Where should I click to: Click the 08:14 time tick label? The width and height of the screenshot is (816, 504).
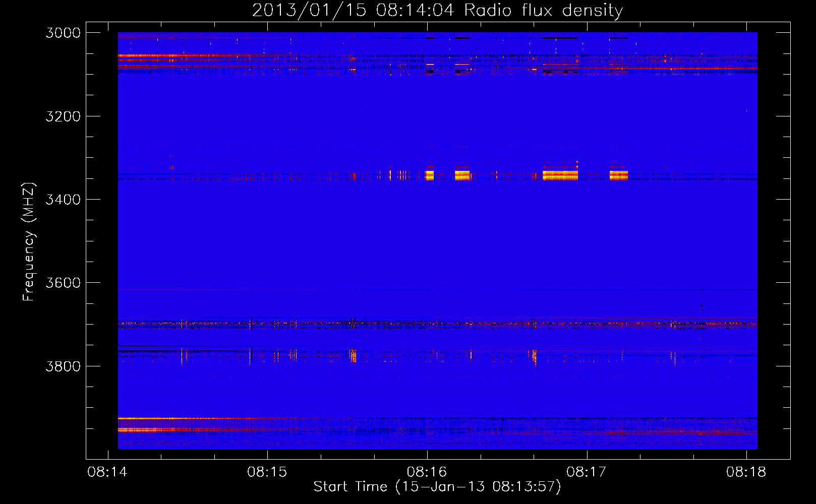click(107, 472)
